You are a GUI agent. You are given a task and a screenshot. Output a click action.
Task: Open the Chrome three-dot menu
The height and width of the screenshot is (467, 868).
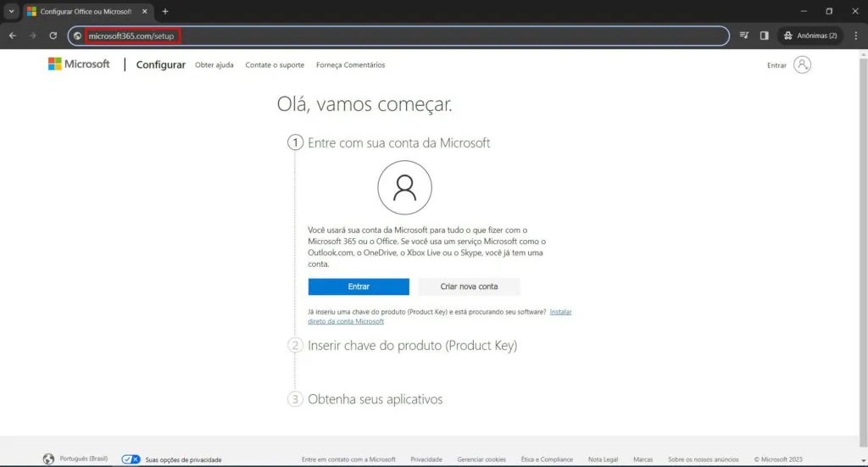tap(856, 36)
